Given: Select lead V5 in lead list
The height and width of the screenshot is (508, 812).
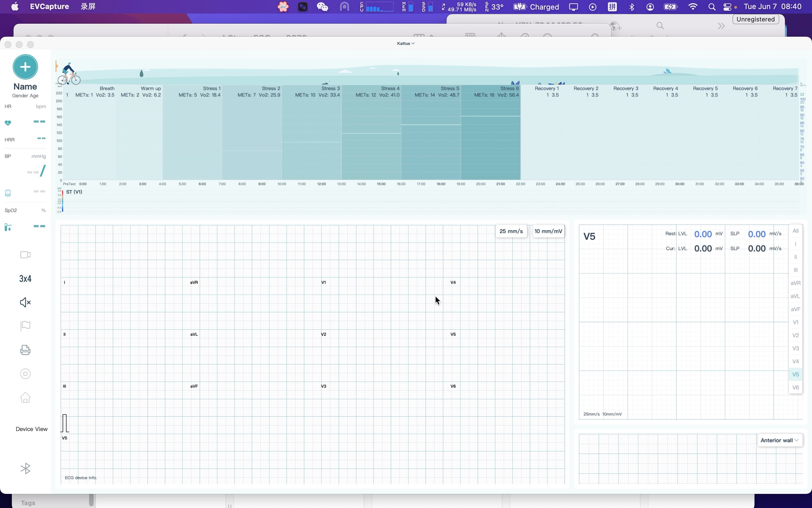Looking at the screenshot, I should click(796, 374).
